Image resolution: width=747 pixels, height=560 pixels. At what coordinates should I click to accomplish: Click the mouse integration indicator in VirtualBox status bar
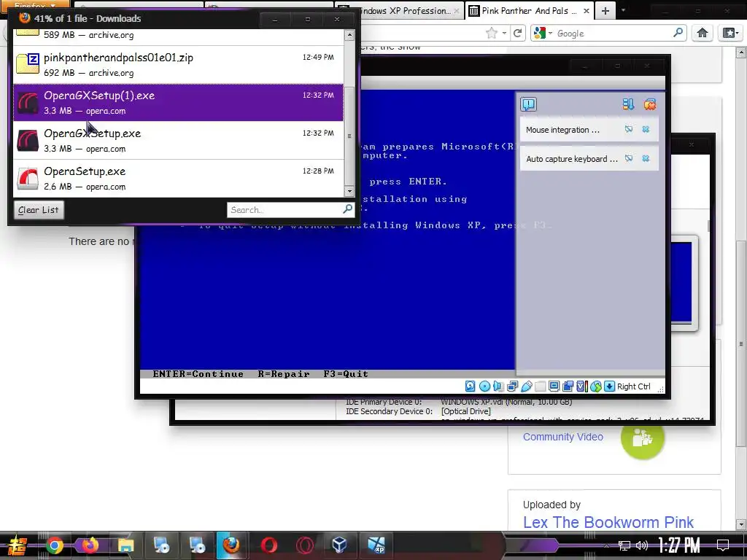coord(595,386)
